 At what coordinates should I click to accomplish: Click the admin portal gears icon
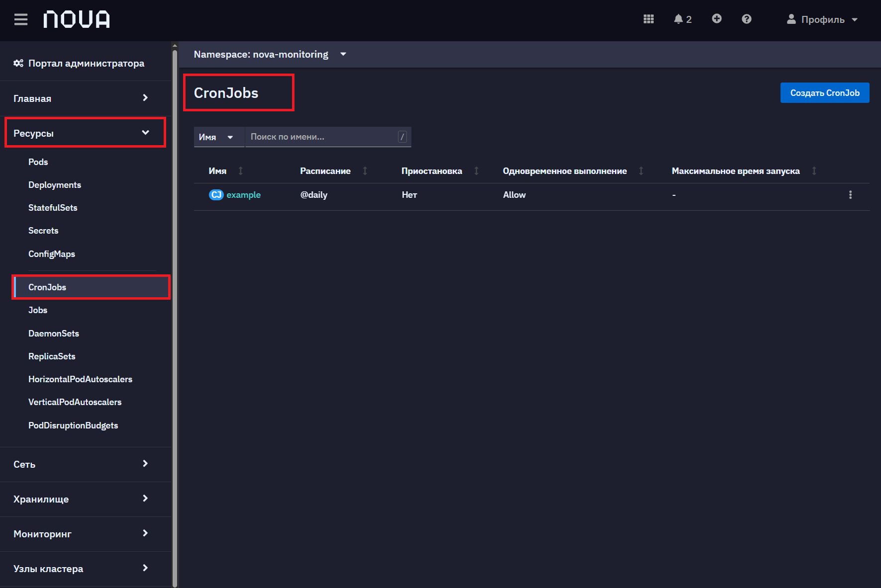(x=18, y=63)
